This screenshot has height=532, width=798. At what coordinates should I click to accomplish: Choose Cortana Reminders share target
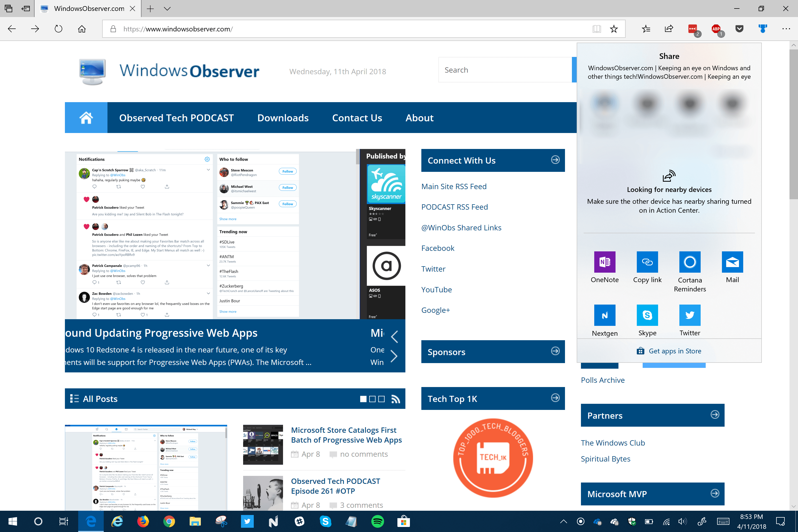click(689, 262)
